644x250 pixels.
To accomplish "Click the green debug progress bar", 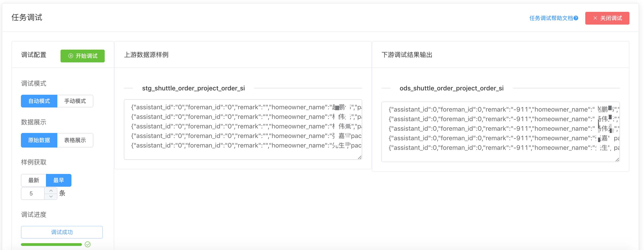I will click(51, 245).
